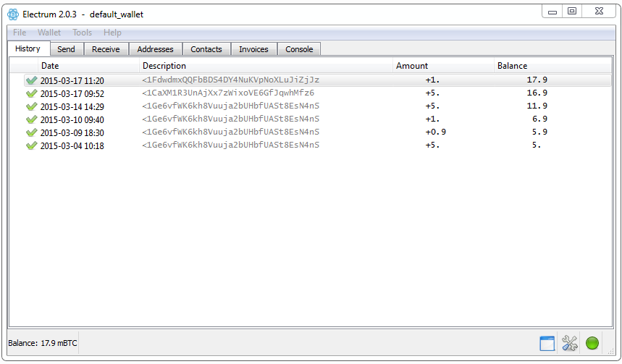
Task: Click confirmed checkmark for 2015-03-17 09:52 transaction
Action: [31, 93]
